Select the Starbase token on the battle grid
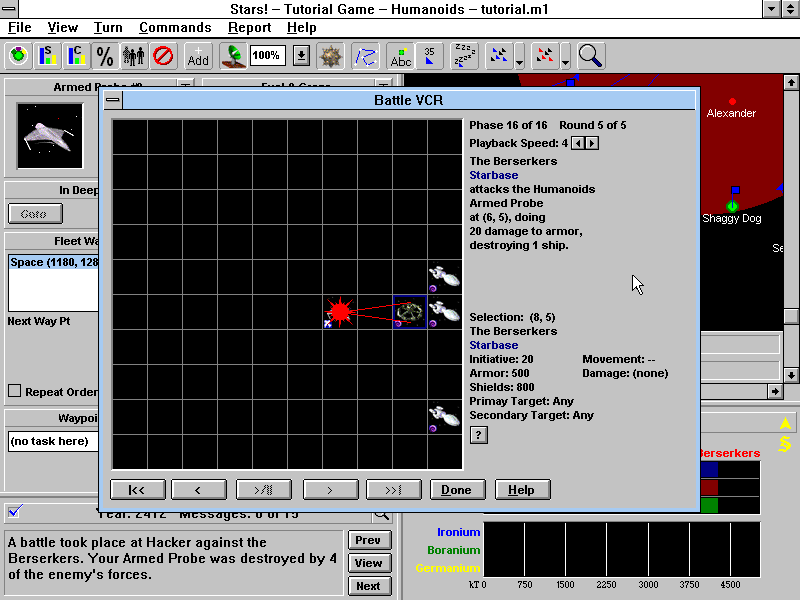This screenshot has width=800, height=600. (x=410, y=312)
